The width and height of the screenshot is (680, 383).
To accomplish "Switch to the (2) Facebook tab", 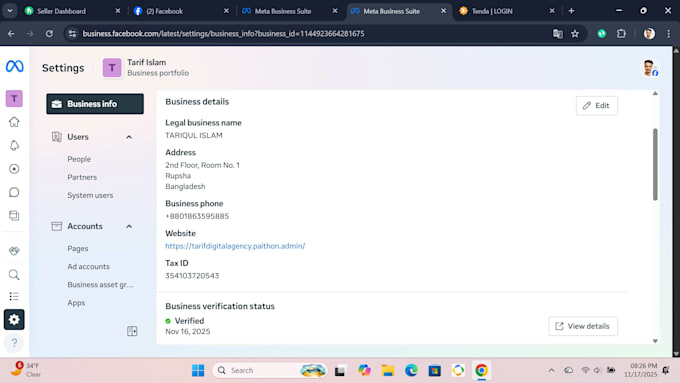I will click(x=181, y=11).
